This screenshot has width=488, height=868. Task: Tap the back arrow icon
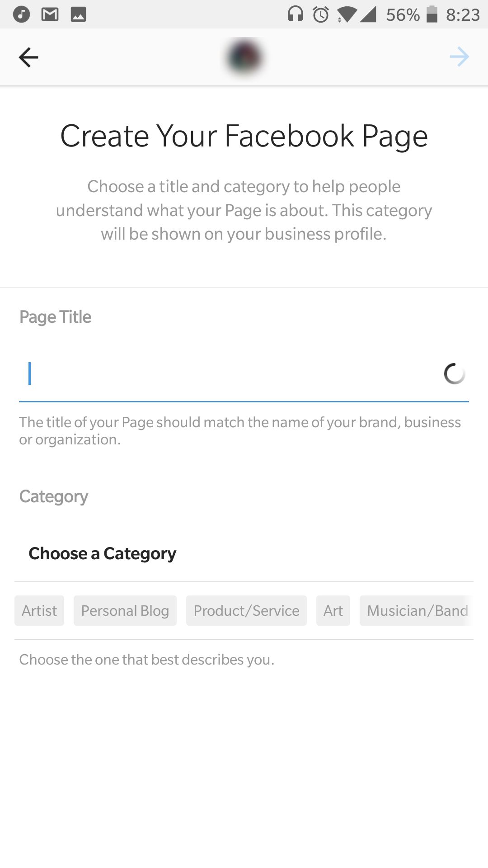pos(28,57)
